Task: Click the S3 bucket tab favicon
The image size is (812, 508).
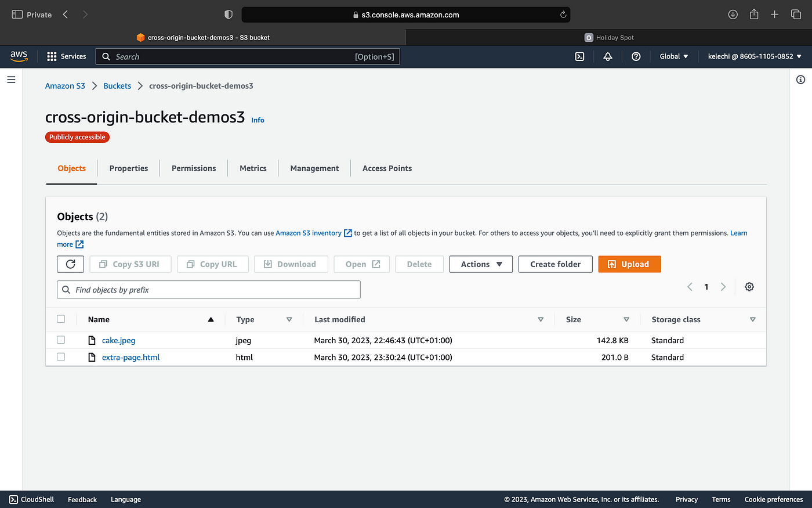Action: [x=140, y=37]
